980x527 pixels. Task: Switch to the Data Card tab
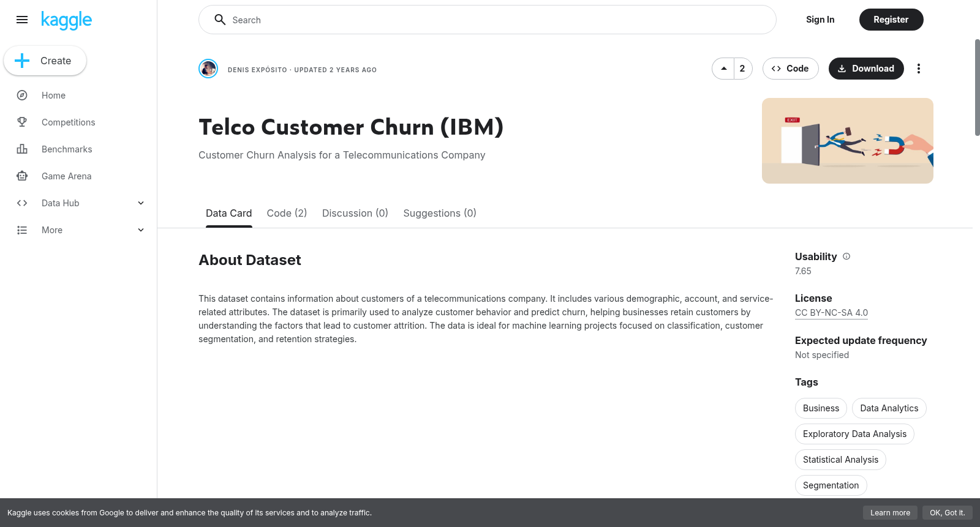[229, 213]
